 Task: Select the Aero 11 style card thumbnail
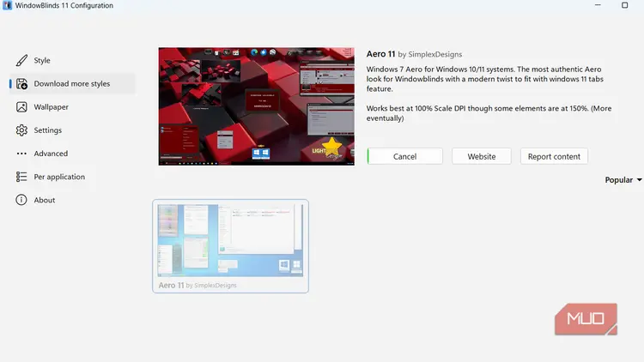(230, 240)
